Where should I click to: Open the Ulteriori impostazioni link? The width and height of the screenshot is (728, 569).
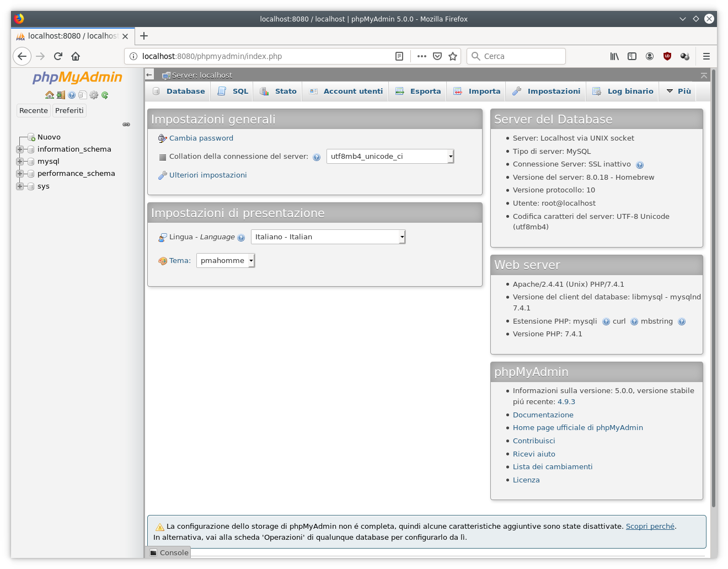click(208, 175)
